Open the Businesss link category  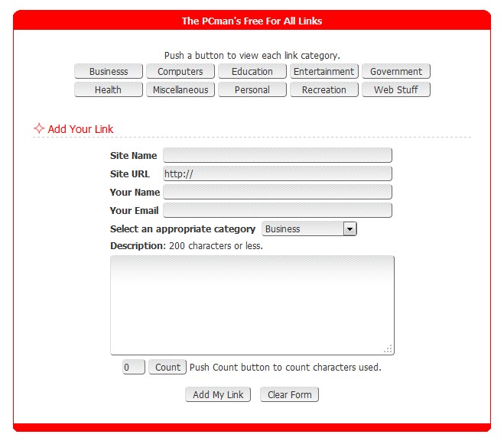click(109, 71)
